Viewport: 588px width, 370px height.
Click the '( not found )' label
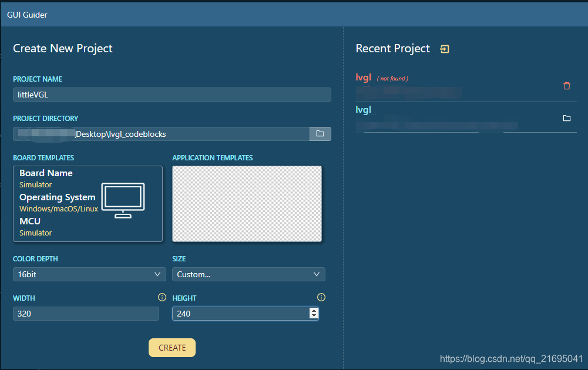[x=392, y=79]
